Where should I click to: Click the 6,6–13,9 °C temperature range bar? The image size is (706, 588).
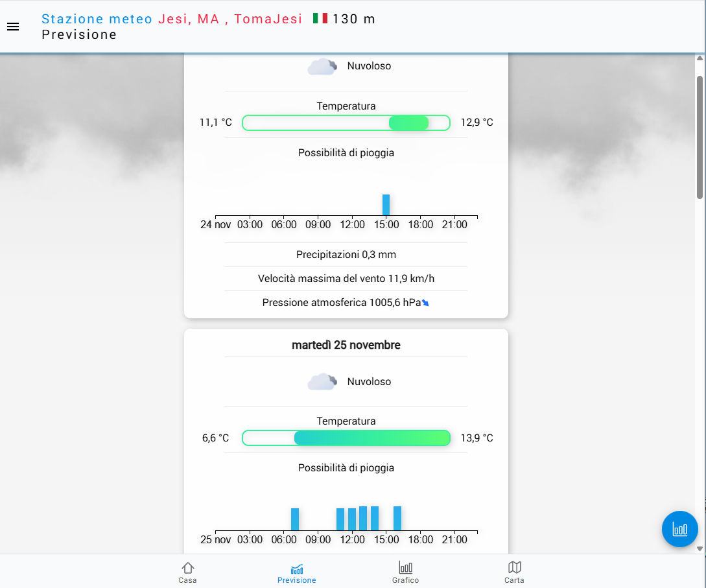(x=346, y=438)
